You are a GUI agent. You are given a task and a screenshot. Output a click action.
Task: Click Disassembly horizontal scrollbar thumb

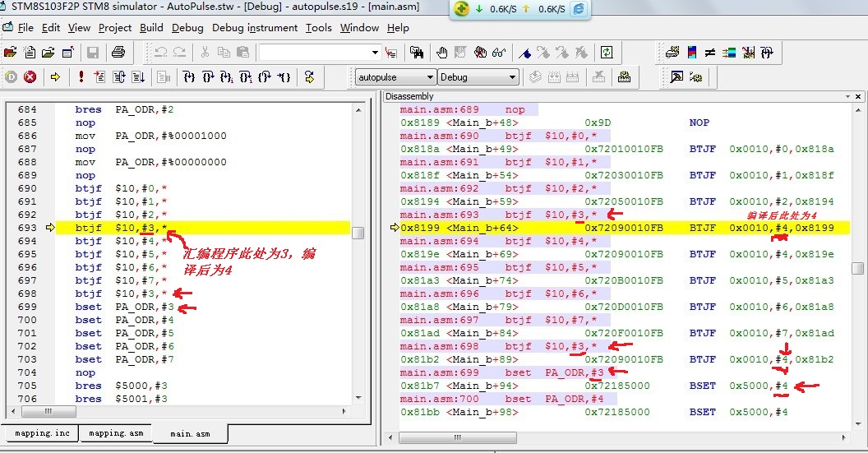[x=458, y=437]
